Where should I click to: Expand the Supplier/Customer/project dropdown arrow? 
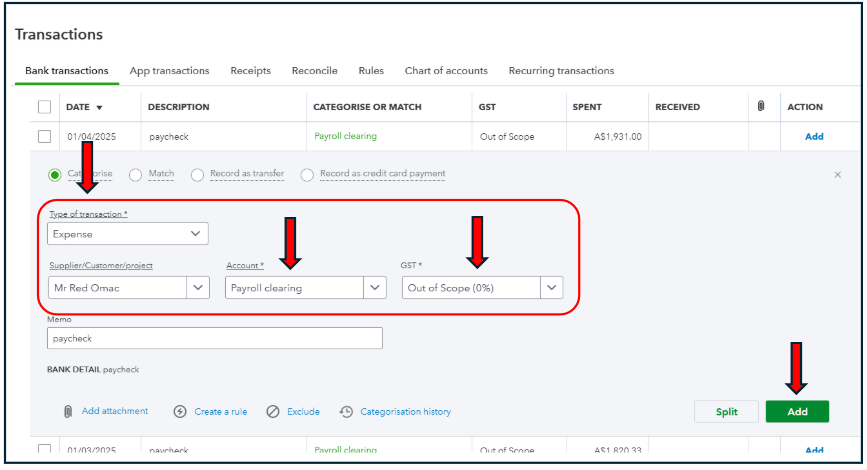pyautogui.click(x=198, y=288)
